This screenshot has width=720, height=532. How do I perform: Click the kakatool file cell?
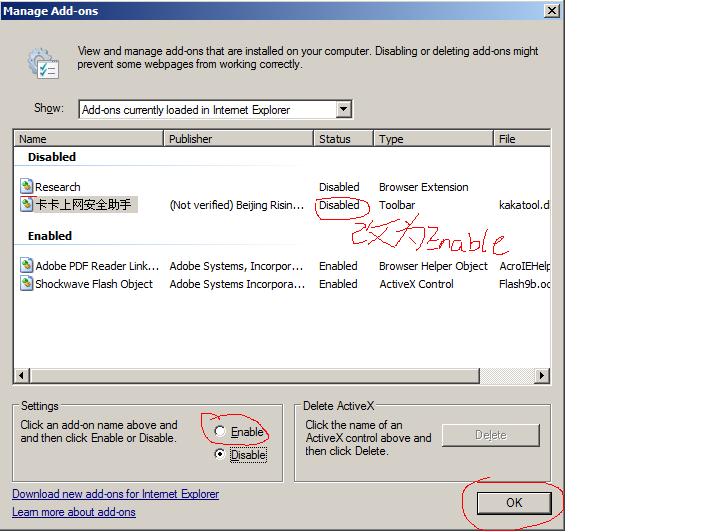click(524, 205)
